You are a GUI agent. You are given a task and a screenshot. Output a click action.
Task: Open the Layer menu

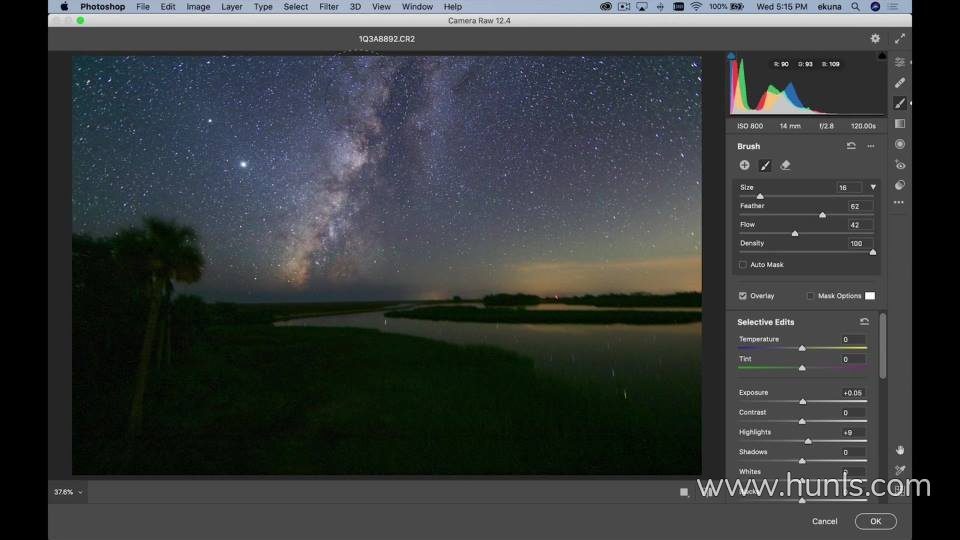[231, 7]
